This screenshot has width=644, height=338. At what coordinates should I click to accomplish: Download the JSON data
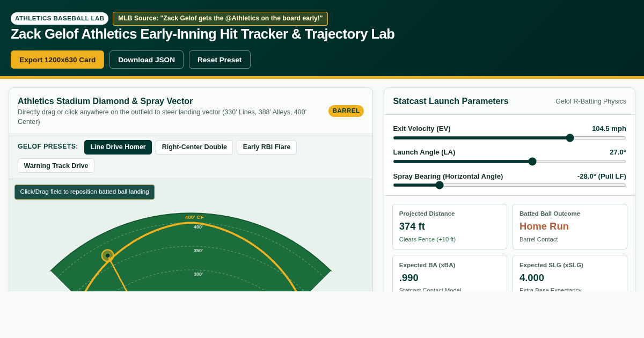pos(147,60)
